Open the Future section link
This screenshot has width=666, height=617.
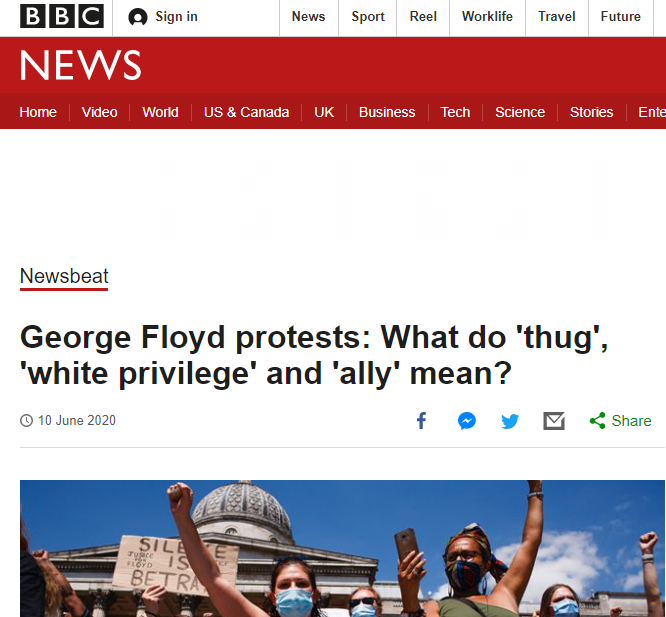coord(620,17)
